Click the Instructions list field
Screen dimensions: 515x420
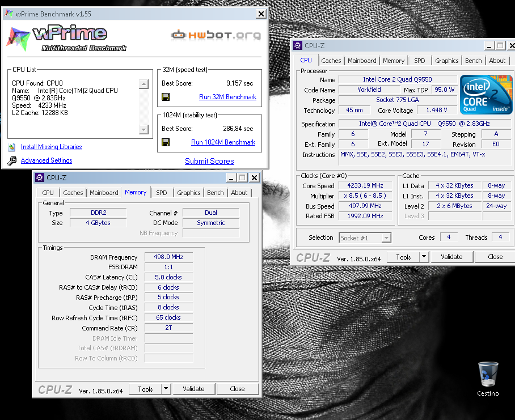[x=425, y=158]
